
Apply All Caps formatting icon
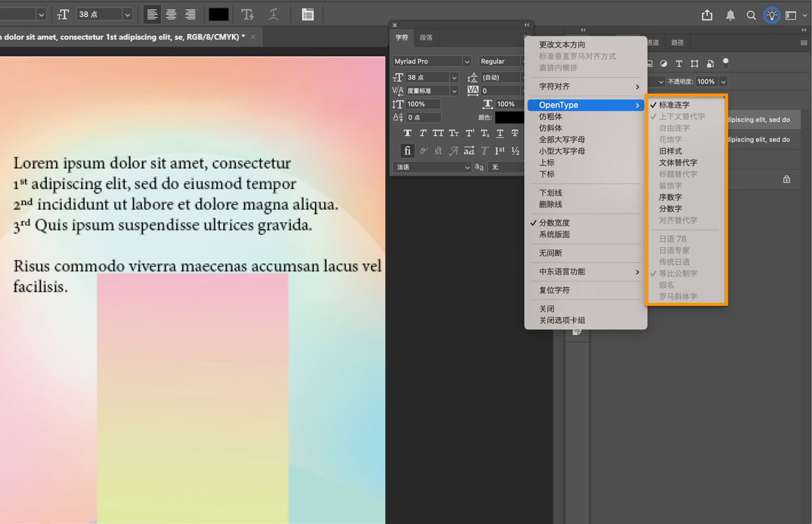point(438,133)
